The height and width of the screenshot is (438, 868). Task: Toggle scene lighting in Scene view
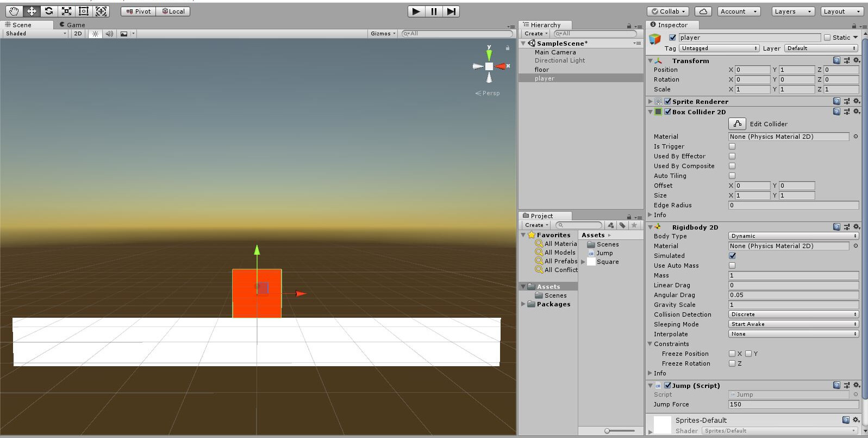[95, 34]
